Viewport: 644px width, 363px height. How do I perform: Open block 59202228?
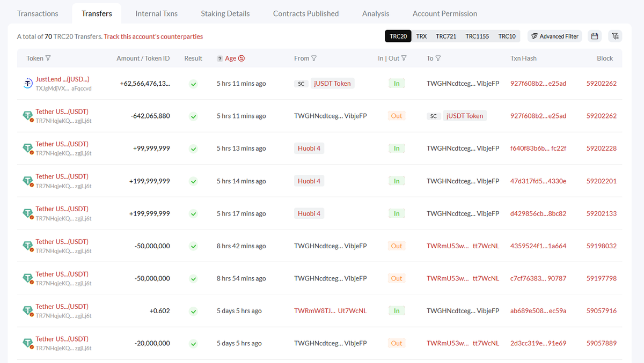(602, 149)
